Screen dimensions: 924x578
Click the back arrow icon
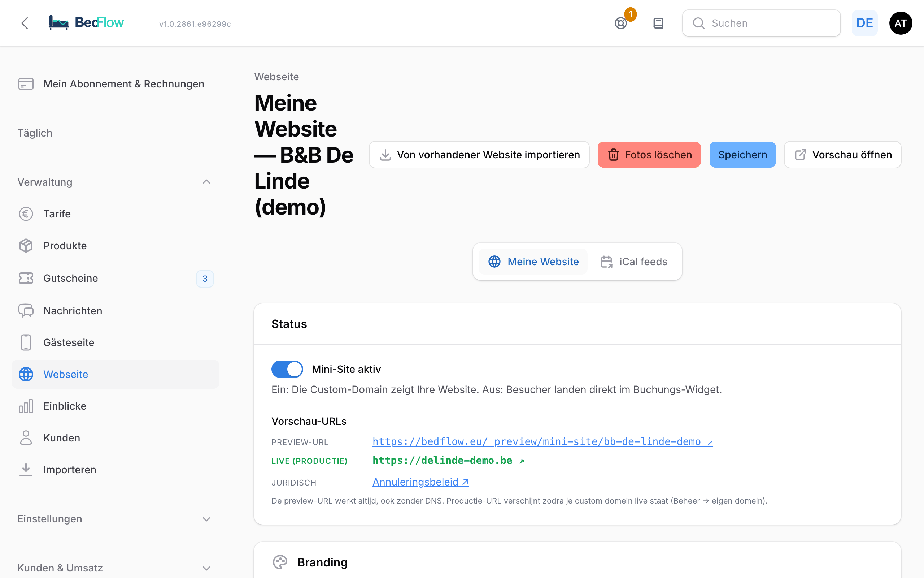click(x=25, y=23)
